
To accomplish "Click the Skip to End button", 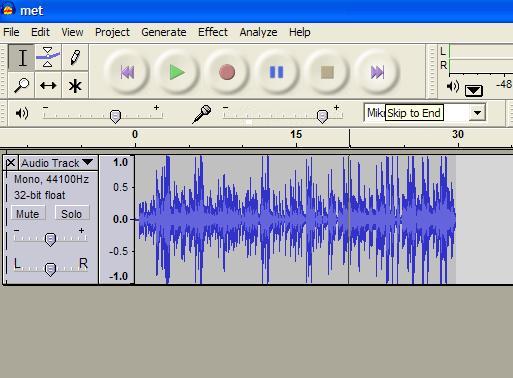I will pos(377,72).
